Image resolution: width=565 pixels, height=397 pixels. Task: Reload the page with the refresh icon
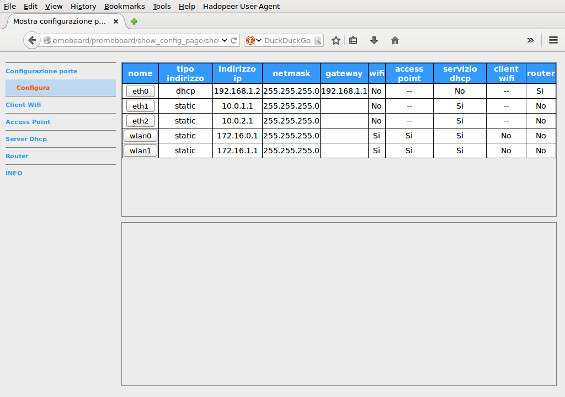[234, 40]
